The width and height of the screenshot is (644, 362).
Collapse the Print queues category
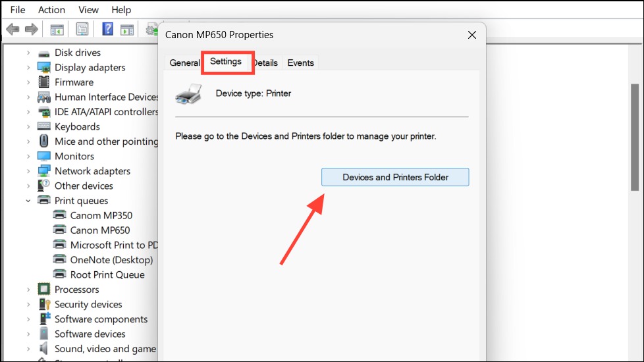(x=28, y=201)
